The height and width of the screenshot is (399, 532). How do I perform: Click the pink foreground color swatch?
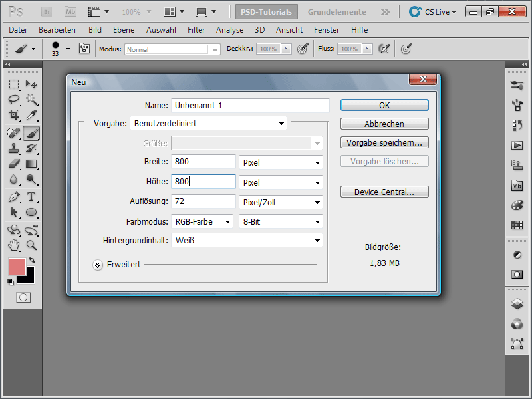(17, 267)
